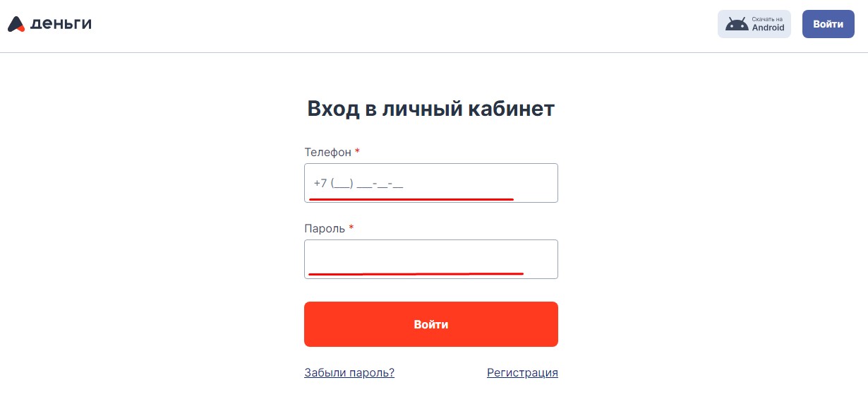Click the red underline in the phone field
The width and height of the screenshot is (868, 409).
click(x=411, y=200)
